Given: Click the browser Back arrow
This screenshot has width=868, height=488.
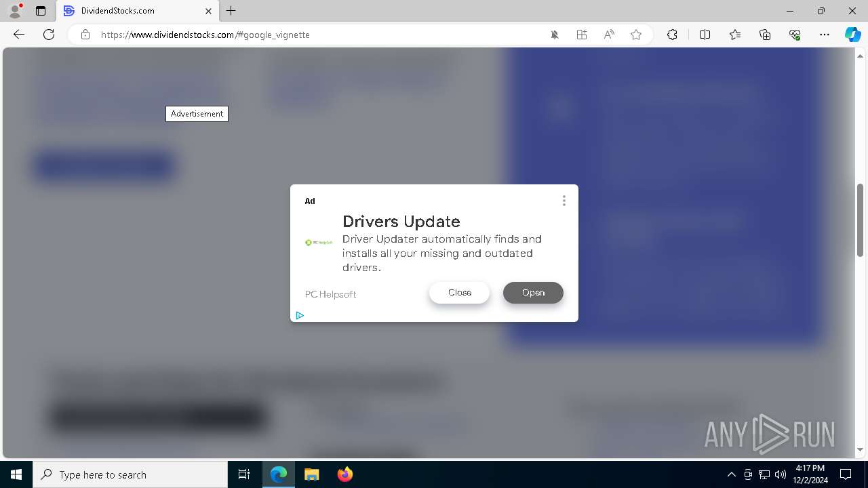Looking at the screenshot, I should [x=19, y=35].
